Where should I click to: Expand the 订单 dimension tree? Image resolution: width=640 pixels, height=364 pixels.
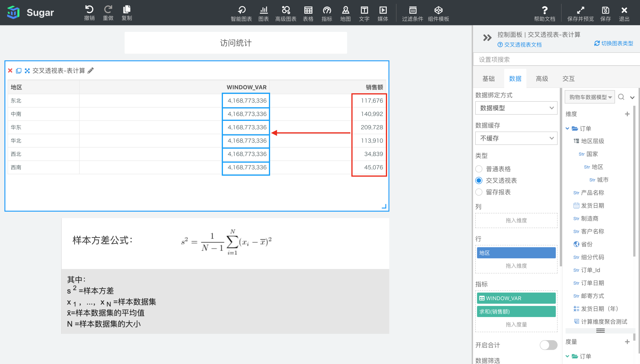(x=567, y=128)
